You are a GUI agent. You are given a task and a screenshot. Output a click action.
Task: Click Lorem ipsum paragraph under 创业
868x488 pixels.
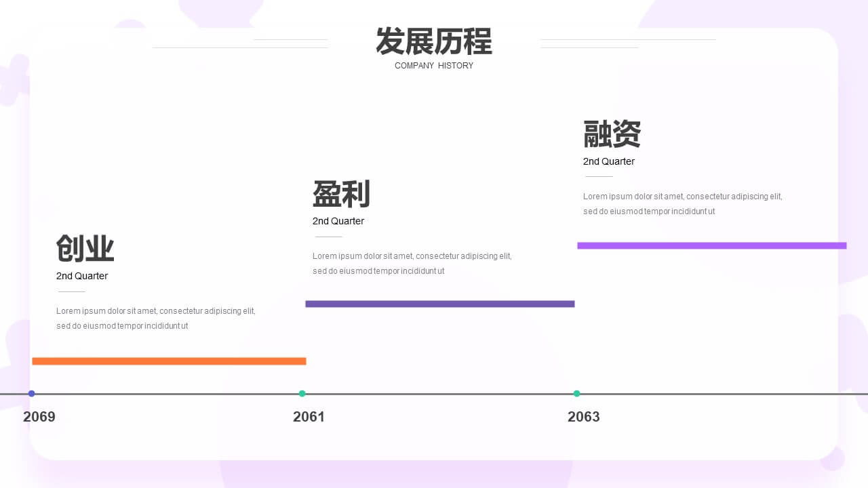156,319
